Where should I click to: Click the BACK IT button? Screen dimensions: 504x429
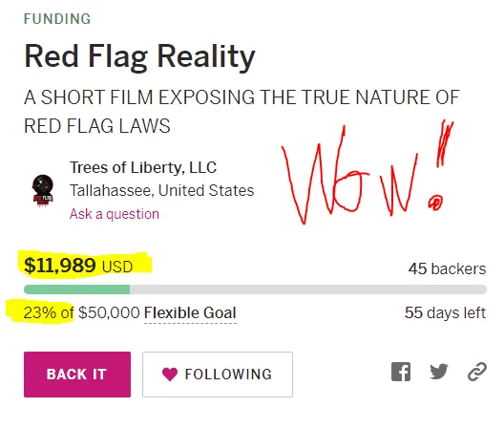(x=77, y=375)
